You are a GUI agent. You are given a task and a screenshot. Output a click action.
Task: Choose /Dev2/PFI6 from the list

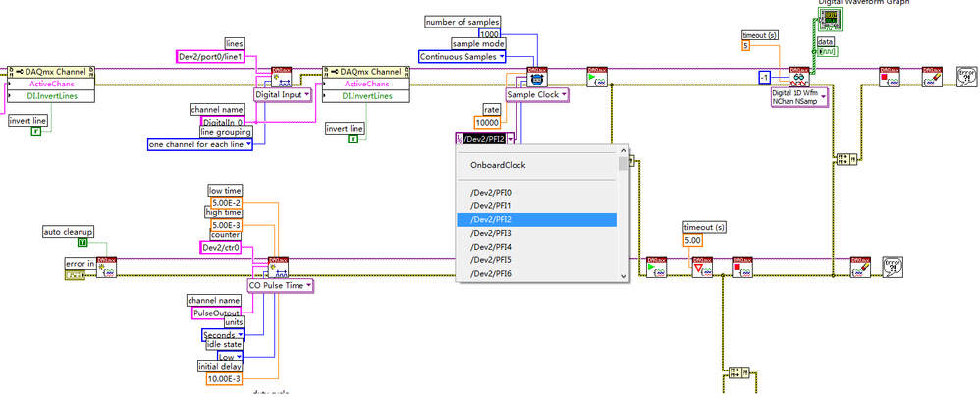point(537,274)
